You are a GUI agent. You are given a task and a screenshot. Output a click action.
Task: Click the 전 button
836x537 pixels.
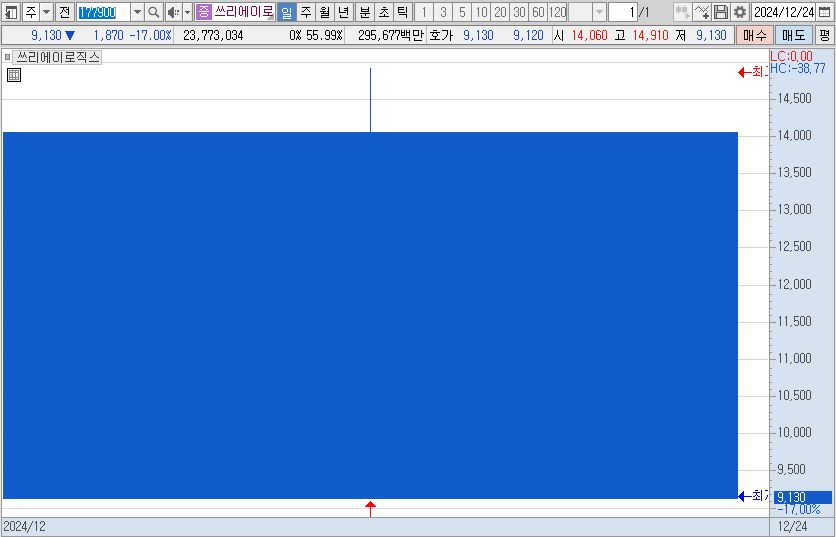click(x=65, y=12)
